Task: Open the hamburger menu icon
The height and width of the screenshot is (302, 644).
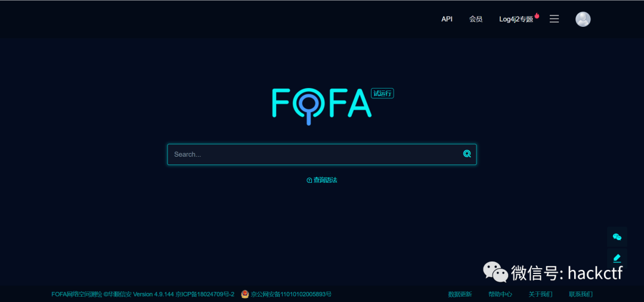Action: tap(554, 19)
